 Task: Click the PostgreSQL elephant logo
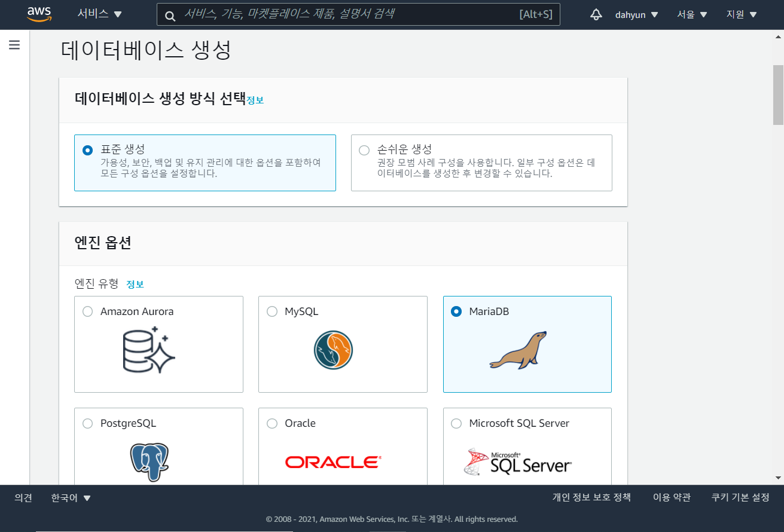(149, 461)
